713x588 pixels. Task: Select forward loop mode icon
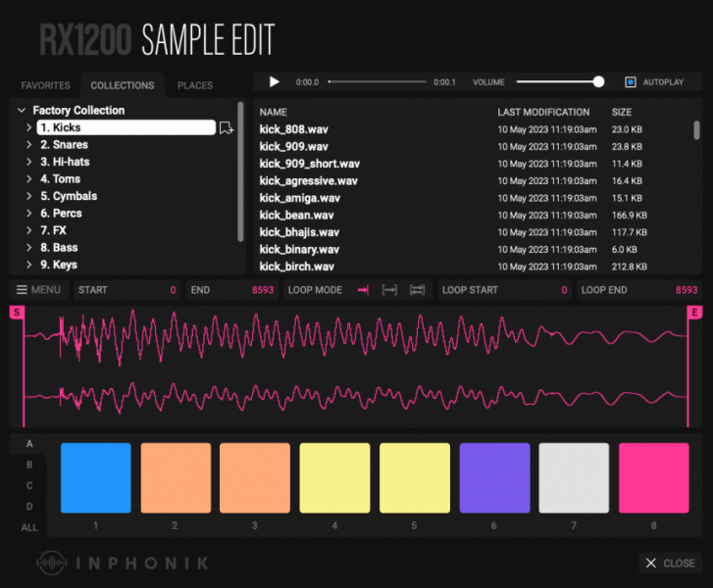point(389,290)
